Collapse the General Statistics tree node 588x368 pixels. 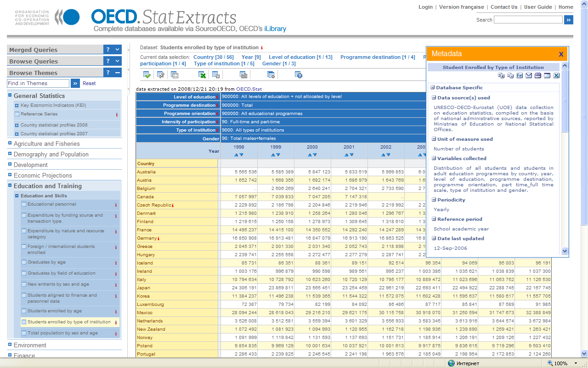pyautogui.click(x=10, y=95)
